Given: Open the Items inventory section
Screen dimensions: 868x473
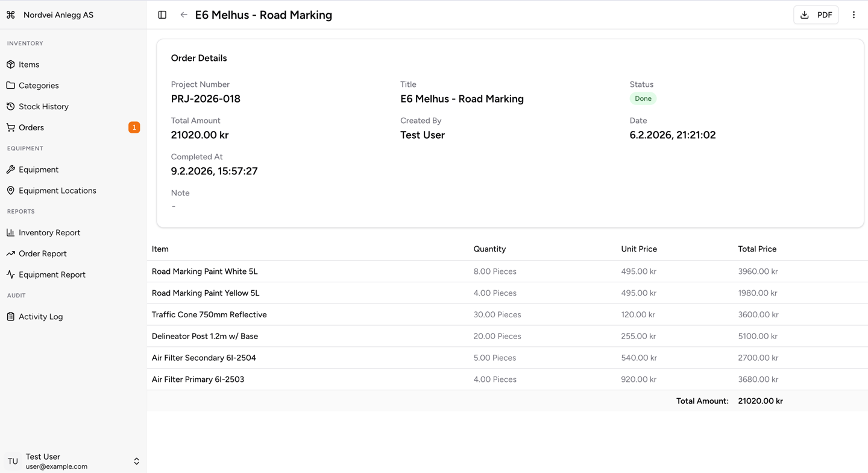Looking at the screenshot, I should (x=10, y=64).
